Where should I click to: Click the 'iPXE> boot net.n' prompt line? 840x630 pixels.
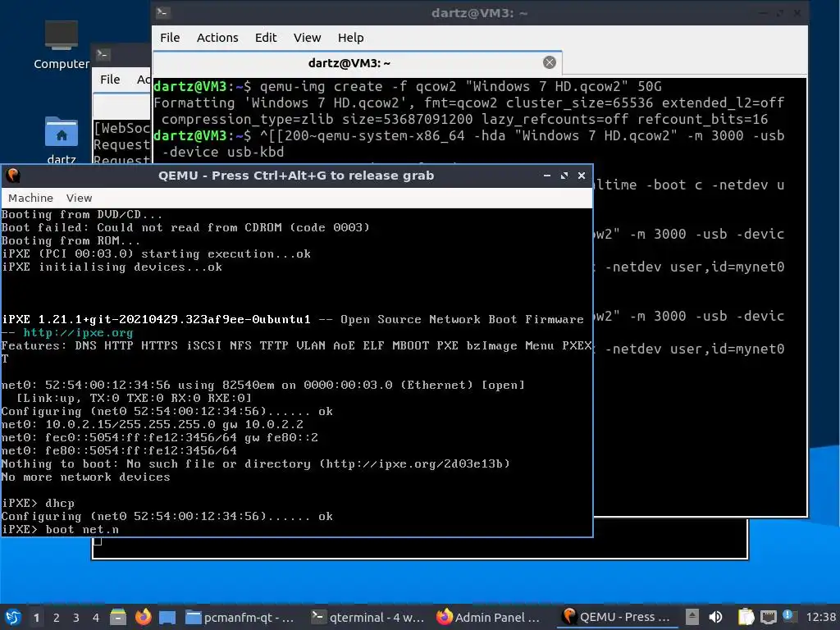click(x=60, y=529)
